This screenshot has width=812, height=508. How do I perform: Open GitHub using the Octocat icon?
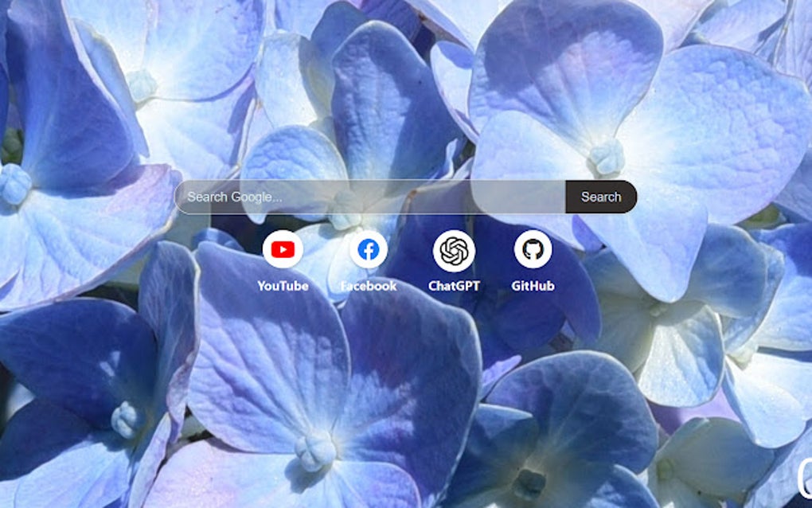click(x=533, y=251)
